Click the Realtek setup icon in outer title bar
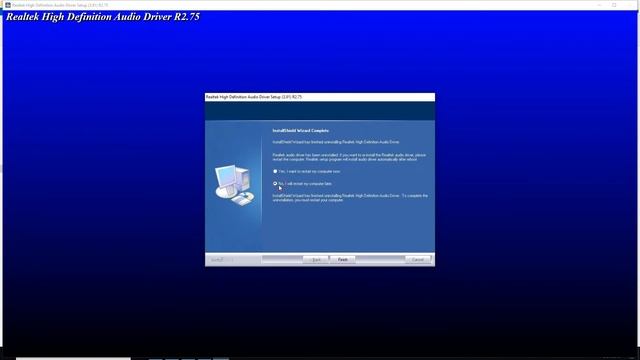 click(8, 5)
